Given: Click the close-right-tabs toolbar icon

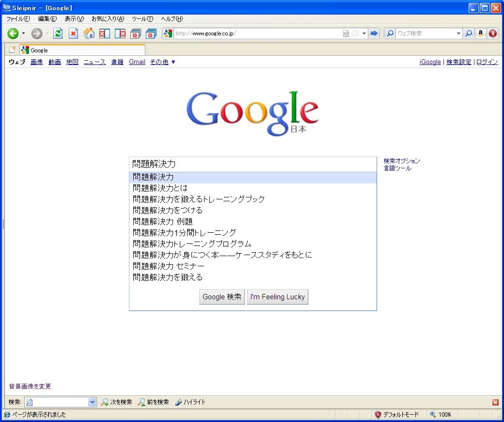Looking at the screenshot, I should tap(120, 33).
